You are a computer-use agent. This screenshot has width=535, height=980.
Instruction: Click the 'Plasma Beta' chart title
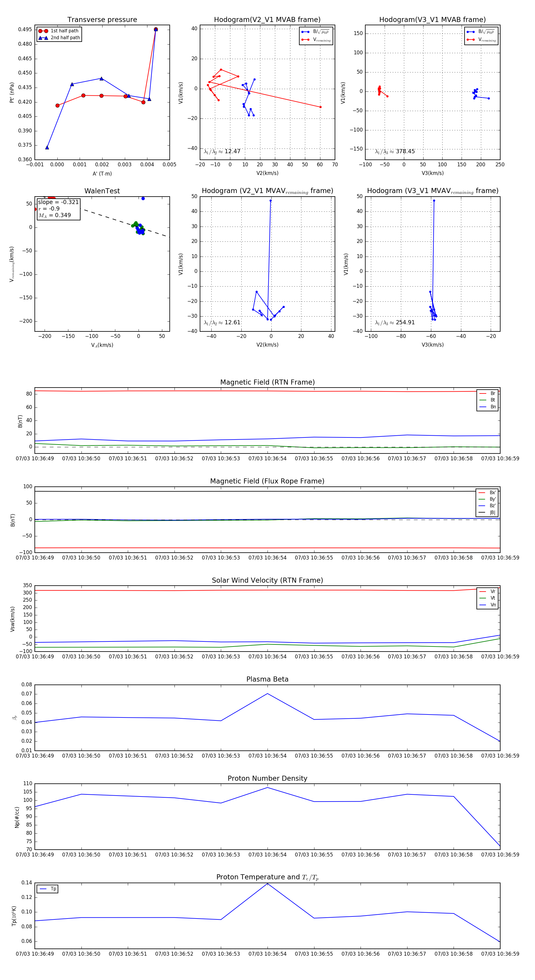267,679
